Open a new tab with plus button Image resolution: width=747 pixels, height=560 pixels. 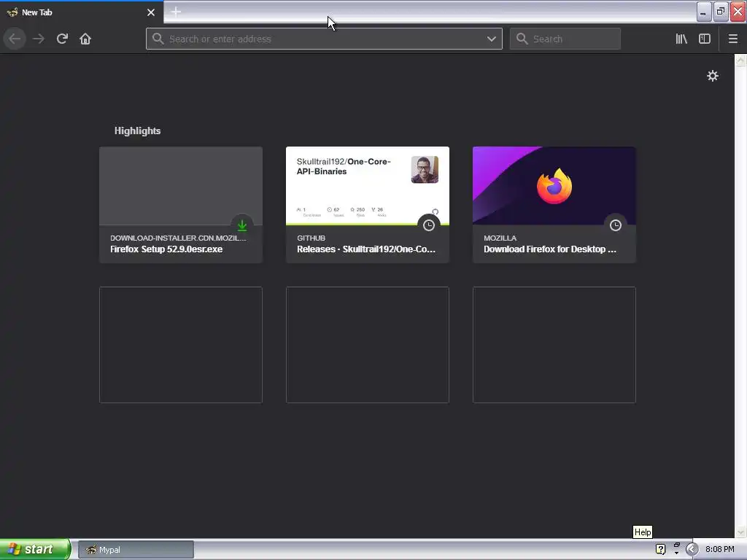[x=176, y=12]
